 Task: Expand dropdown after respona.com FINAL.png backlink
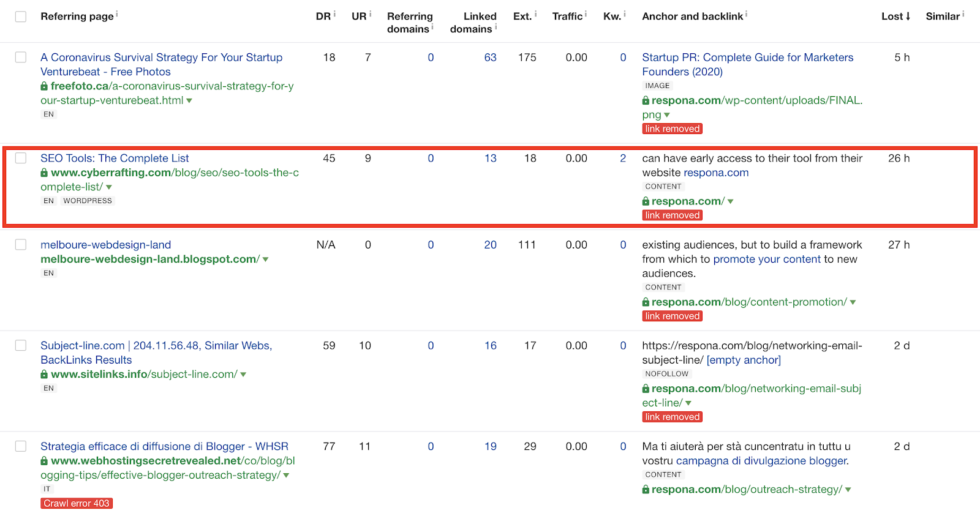pos(667,115)
